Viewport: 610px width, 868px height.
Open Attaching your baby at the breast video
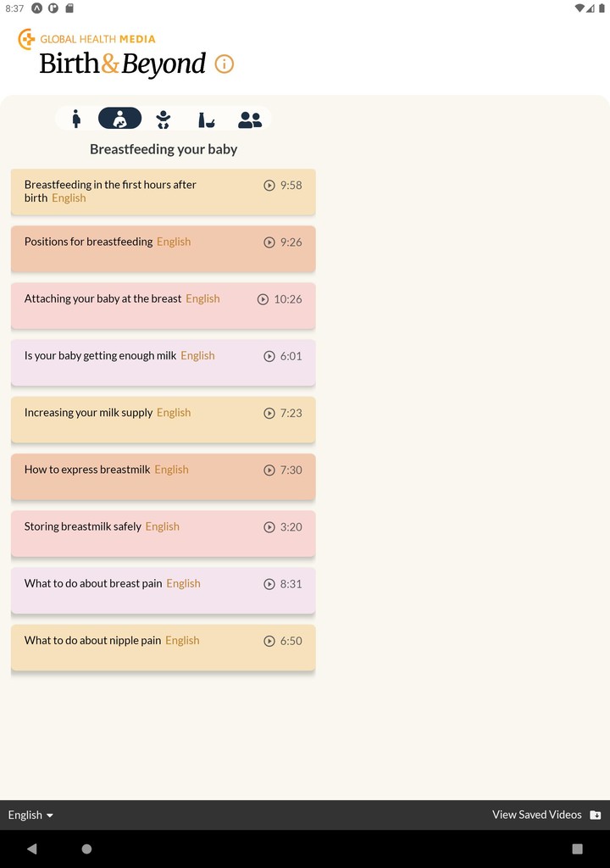click(103, 299)
